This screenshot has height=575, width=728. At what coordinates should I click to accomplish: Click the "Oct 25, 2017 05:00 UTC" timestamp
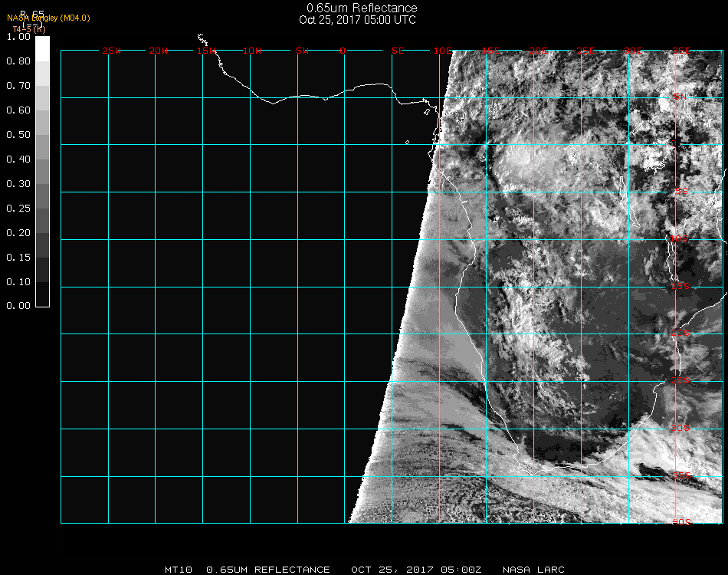pos(358,20)
